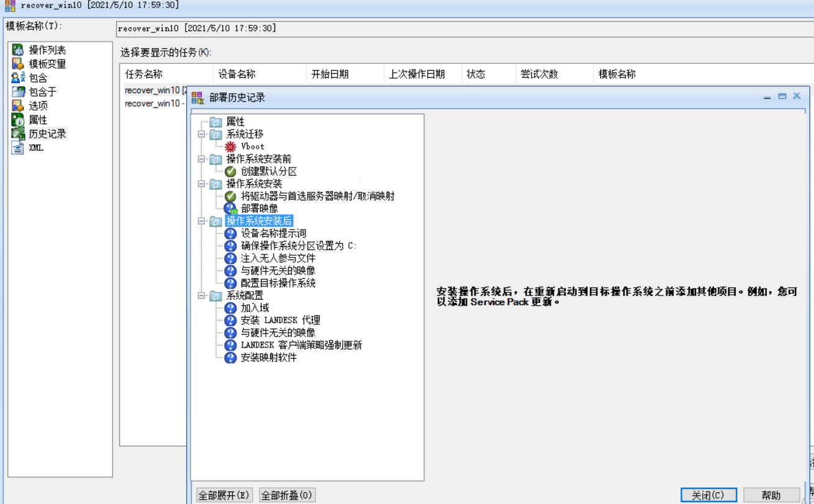Image resolution: width=814 pixels, height=504 pixels.
Task: Collapse the 操作系统安装后 tree node
Action: point(201,221)
